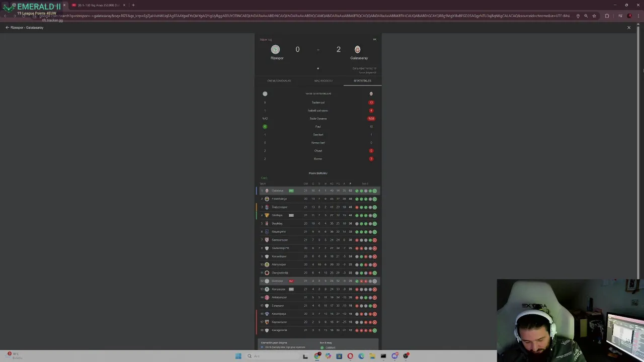Click the Topla Oynama statistic label
Image resolution: width=644 pixels, height=362 pixels.
(318, 119)
